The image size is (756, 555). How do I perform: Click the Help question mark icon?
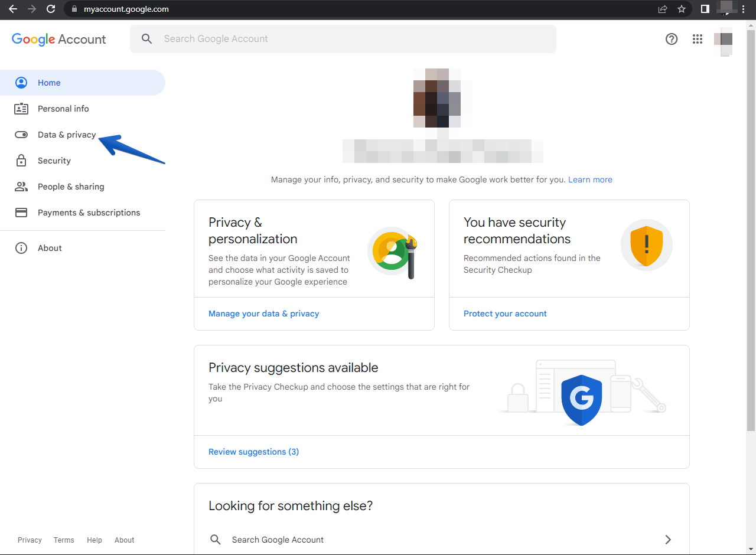(x=672, y=39)
